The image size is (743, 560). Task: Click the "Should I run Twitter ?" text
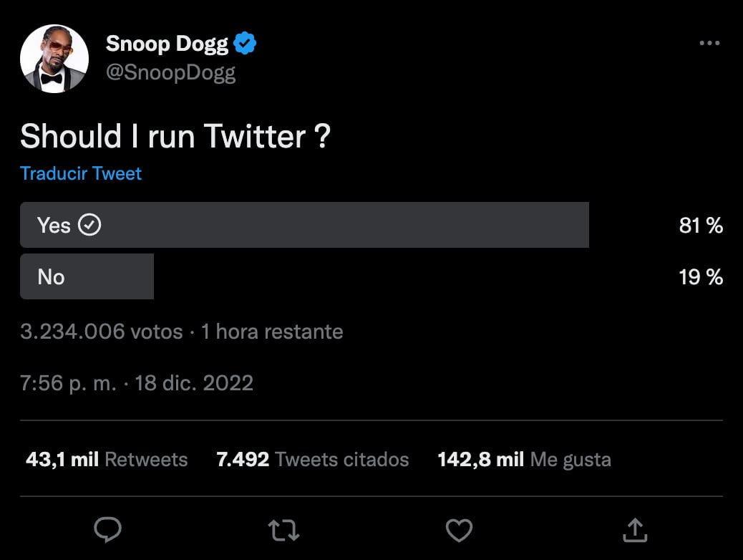coord(175,136)
